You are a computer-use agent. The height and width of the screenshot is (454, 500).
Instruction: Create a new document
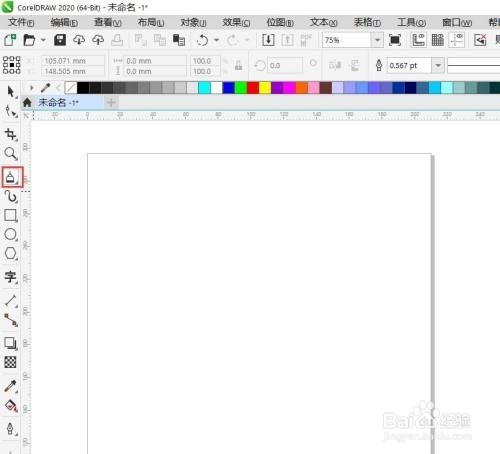pyautogui.click(x=10, y=40)
